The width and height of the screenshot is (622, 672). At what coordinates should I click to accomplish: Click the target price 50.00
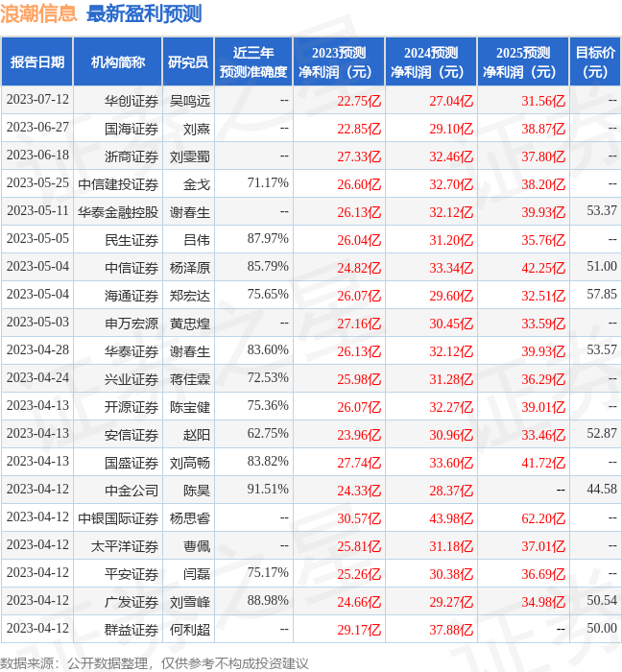click(x=602, y=629)
